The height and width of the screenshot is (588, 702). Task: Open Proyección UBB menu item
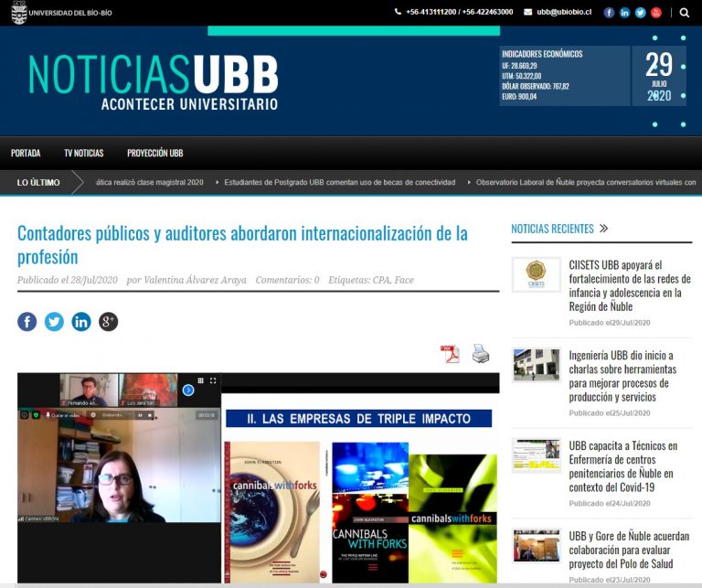154,153
